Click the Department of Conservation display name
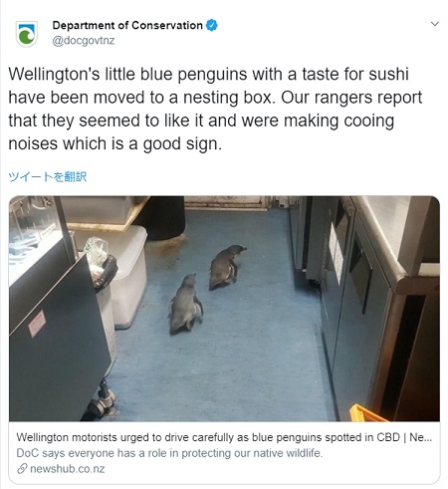Image resolution: width=448 pixels, height=489 pixels. pyautogui.click(x=127, y=25)
